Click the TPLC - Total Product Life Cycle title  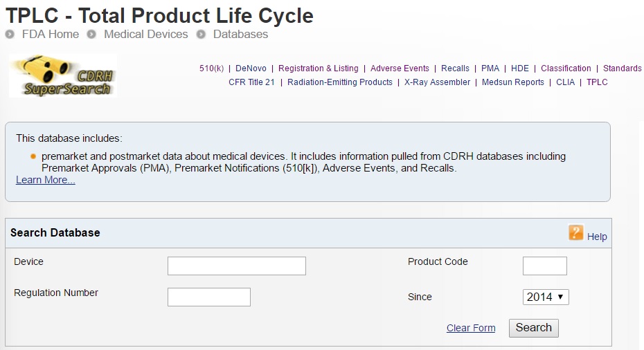(159, 16)
